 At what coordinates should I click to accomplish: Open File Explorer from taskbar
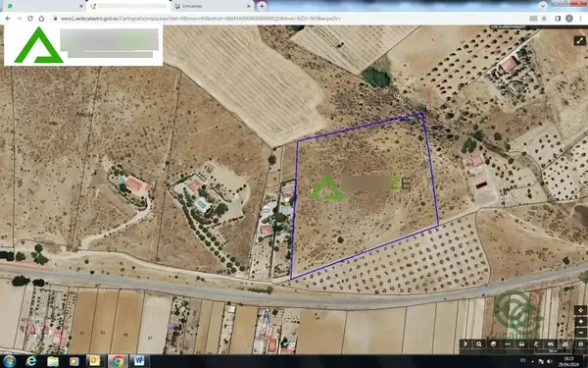click(53, 361)
